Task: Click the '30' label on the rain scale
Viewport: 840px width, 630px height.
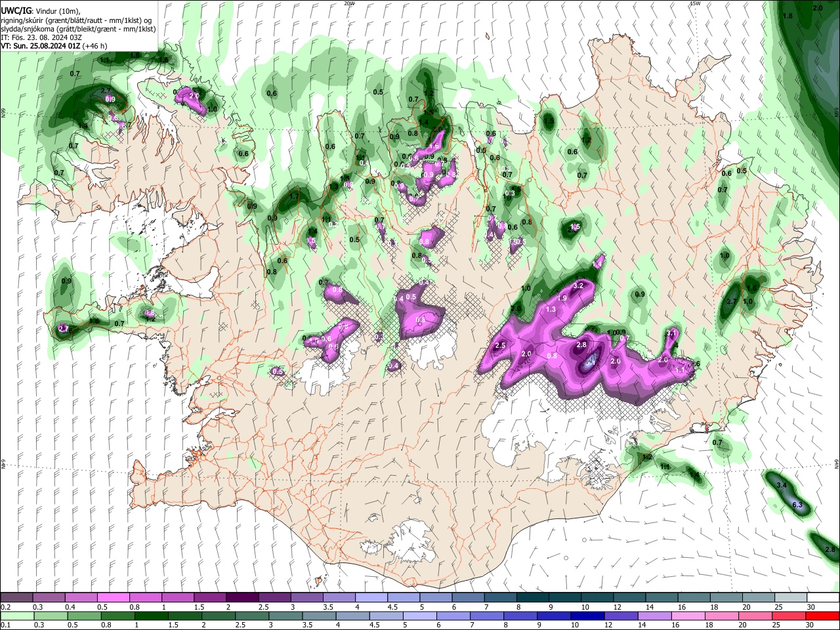Action: point(809,625)
